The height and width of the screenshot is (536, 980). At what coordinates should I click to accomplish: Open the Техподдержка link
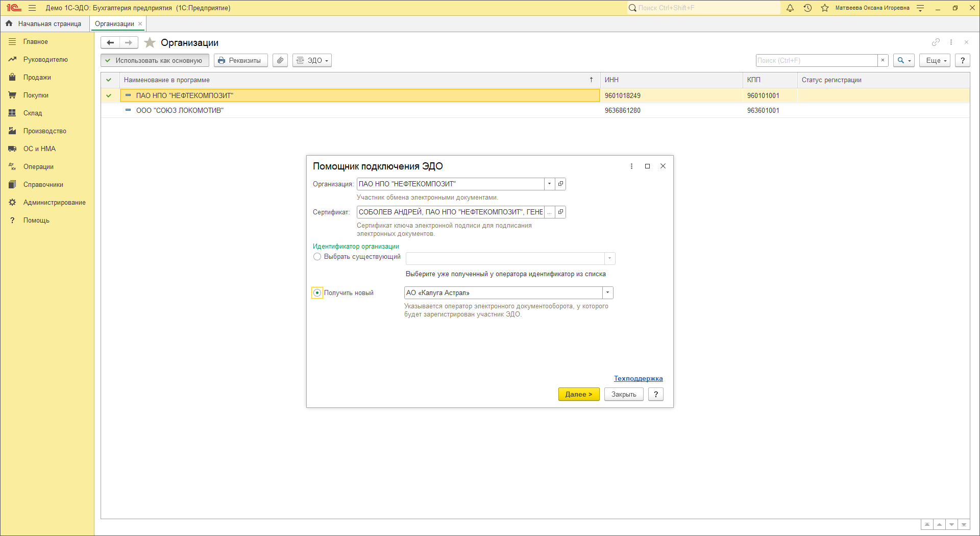click(x=638, y=378)
